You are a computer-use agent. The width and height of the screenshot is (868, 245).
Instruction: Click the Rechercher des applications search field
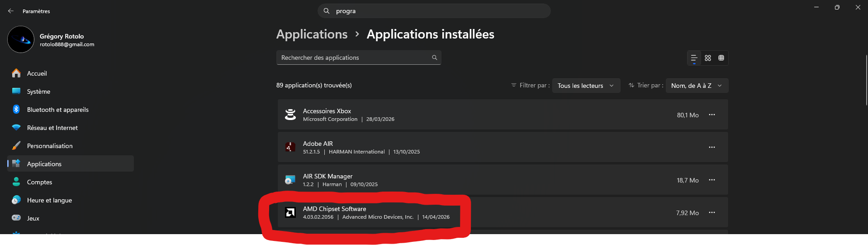(353, 58)
